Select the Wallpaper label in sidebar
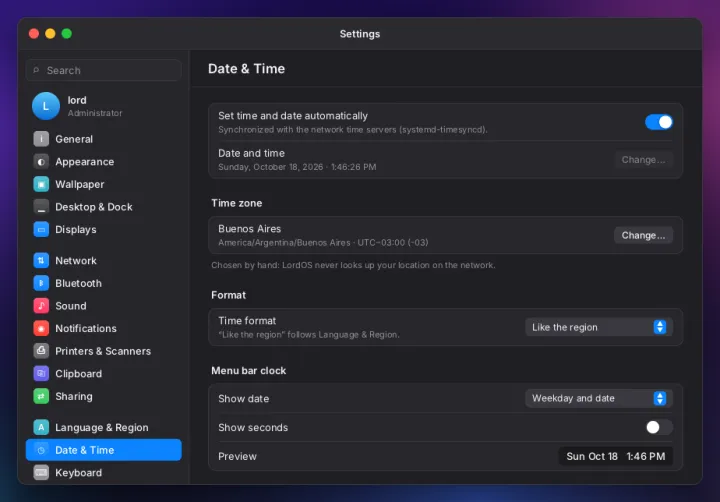 click(x=79, y=184)
